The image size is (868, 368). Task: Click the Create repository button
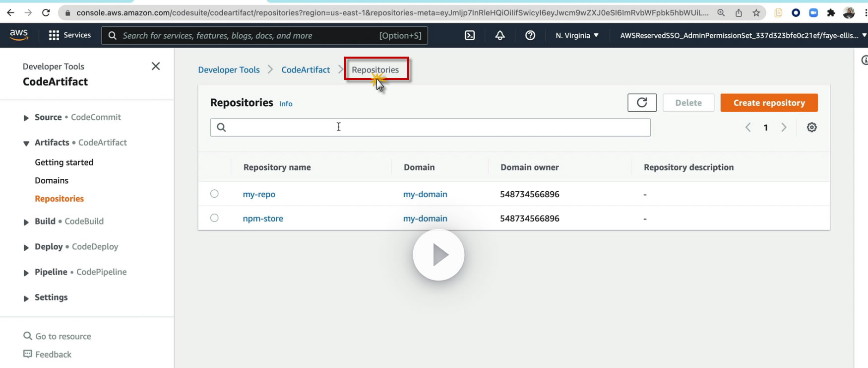[x=769, y=103]
